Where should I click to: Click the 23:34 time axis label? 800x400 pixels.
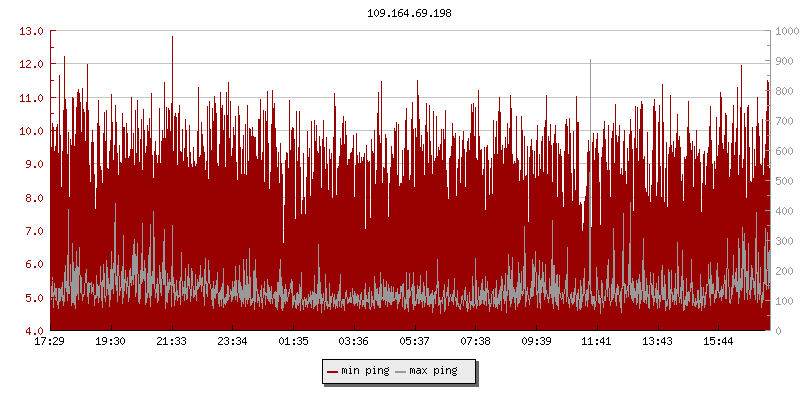pyautogui.click(x=233, y=341)
